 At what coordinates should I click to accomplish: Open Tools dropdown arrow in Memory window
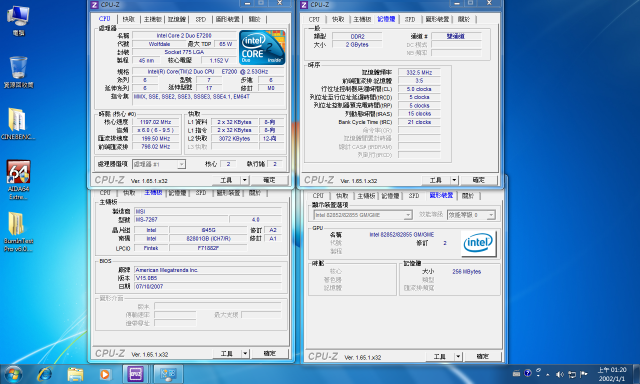[x=454, y=180]
